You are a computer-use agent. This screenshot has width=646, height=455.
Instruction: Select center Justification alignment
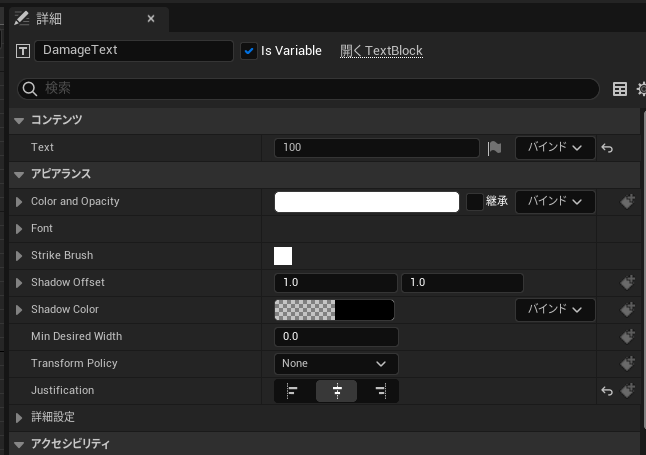pos(337,391)
